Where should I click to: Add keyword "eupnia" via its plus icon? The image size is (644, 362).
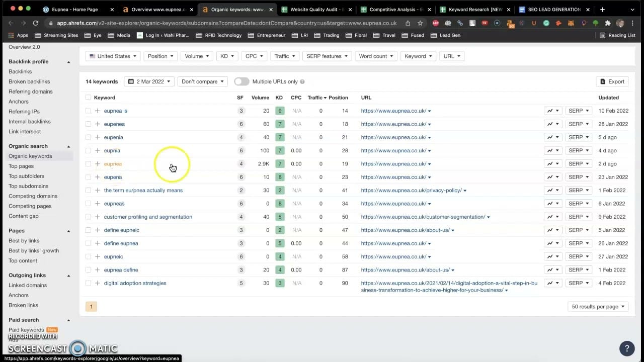(96, 150)
